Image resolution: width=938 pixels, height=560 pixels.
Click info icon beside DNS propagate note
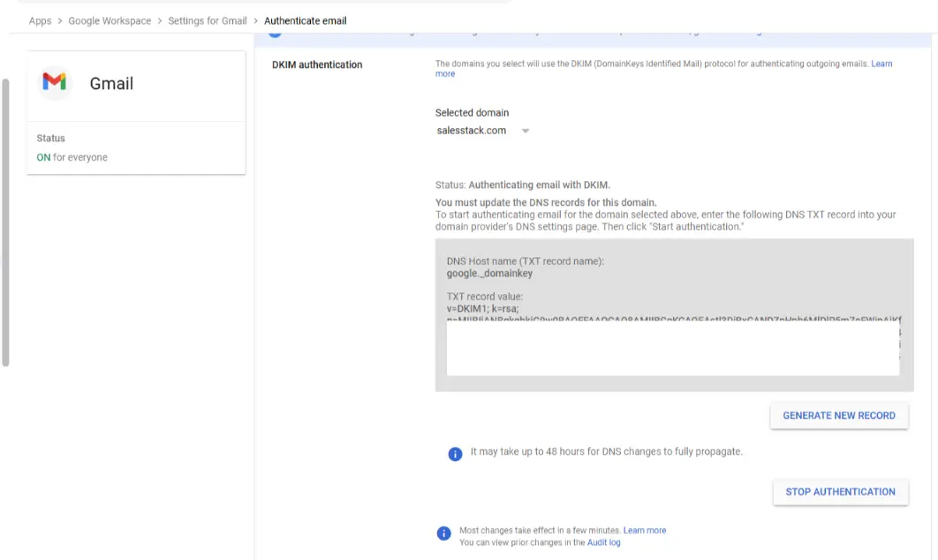[x=455, y=454]
